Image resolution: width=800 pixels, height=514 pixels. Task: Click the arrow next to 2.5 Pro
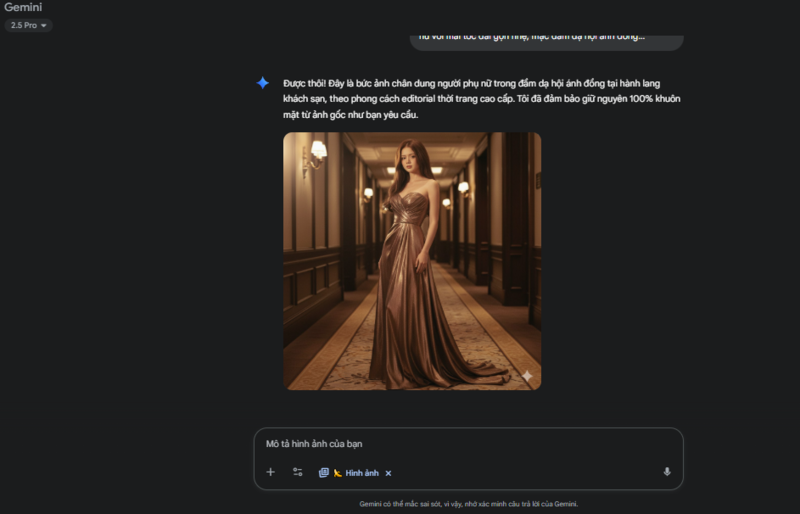(44, 26)
